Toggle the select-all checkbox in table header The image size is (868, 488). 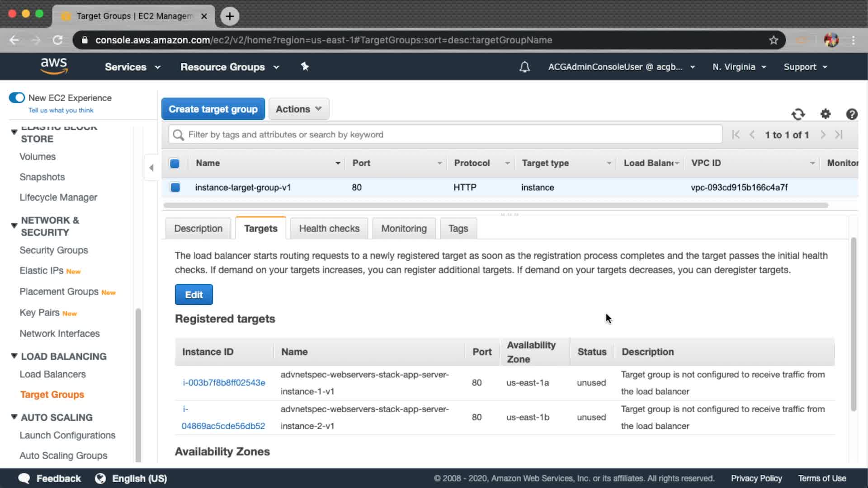(x=175, y=164)
